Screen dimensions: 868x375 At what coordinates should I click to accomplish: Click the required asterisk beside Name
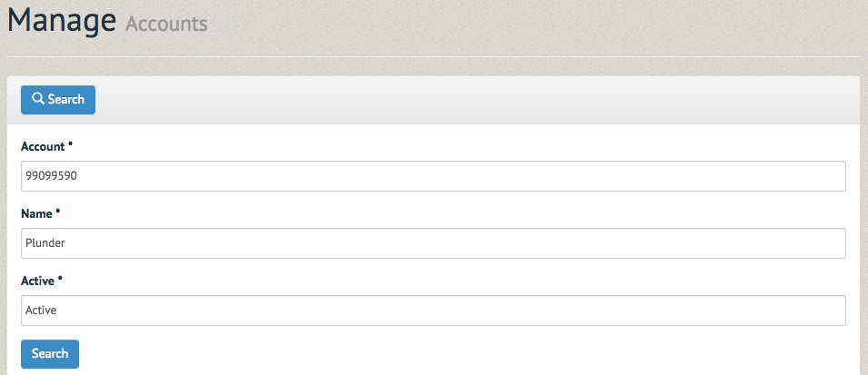click(58, 212)
